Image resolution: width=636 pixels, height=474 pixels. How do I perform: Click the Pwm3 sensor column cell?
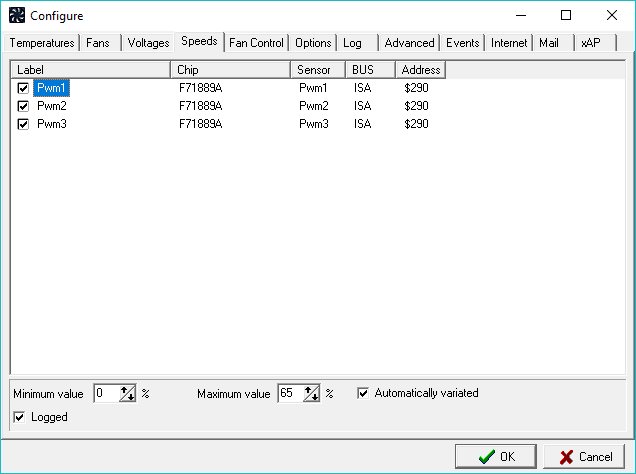tap(314, 124)
